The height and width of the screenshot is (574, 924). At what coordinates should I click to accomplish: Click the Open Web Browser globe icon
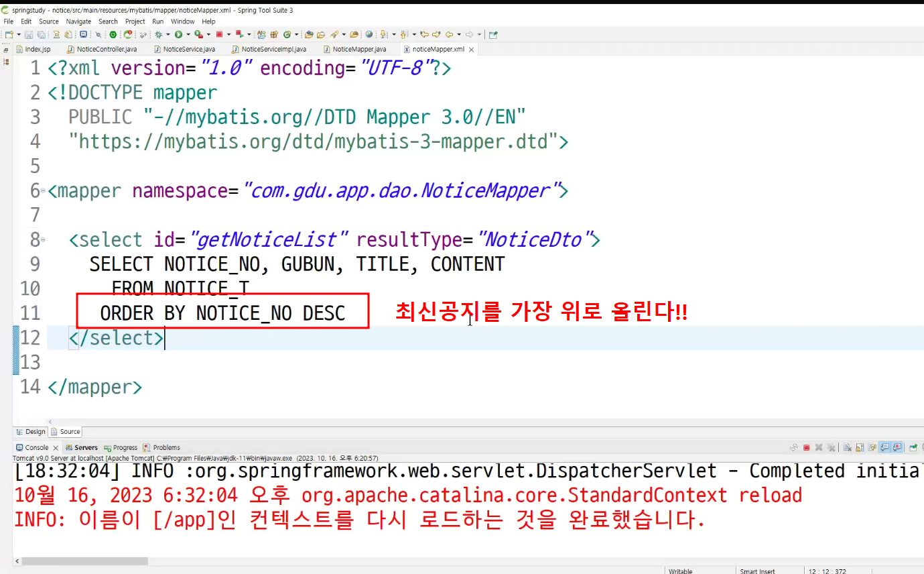[x=369, y=34]
